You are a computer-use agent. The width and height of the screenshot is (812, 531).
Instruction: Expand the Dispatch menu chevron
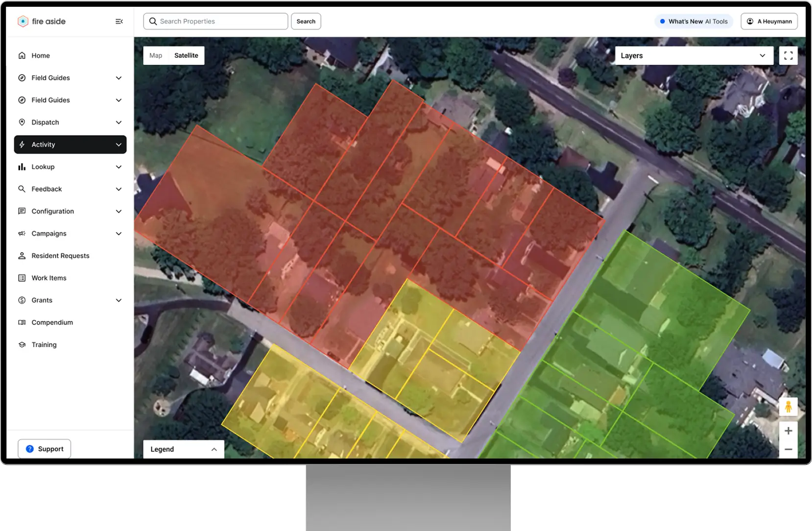[x=119, y=122]
